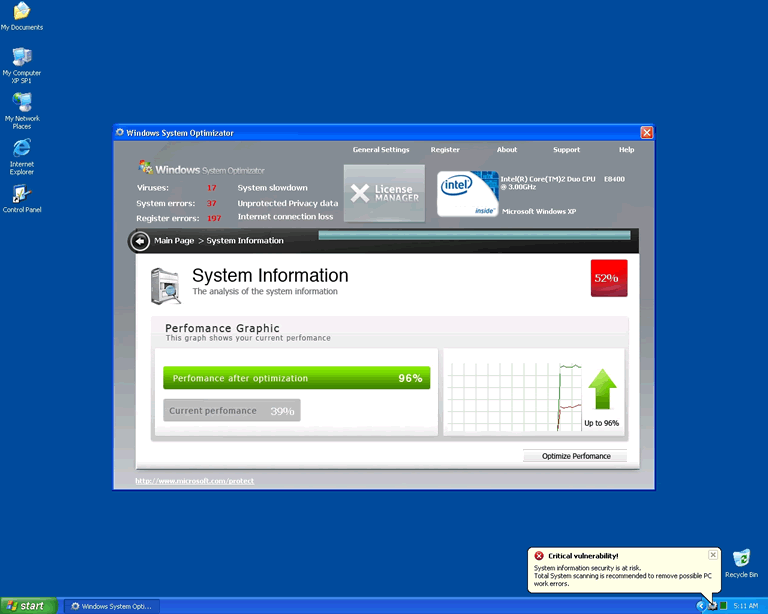The height and width of the screenshot is (614, 768).
Task: Dismiss the Critical vulnerability balloon
Action: pos(713,555)
